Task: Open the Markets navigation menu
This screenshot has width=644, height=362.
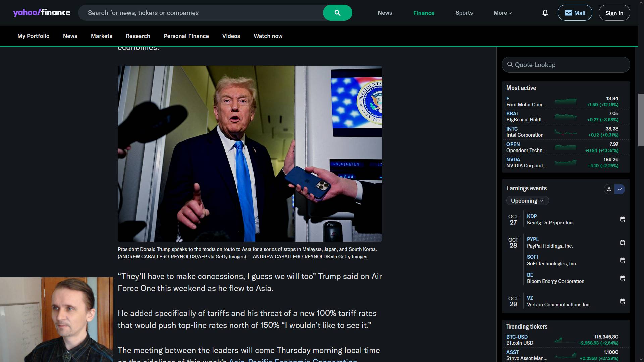Action: pos(101,36)
